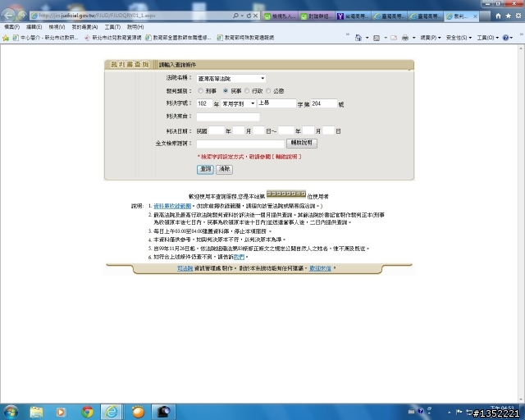Expand the dropdown arrow beside the Print icon
Screen dimensions: 525x420
tap(413, 38)
